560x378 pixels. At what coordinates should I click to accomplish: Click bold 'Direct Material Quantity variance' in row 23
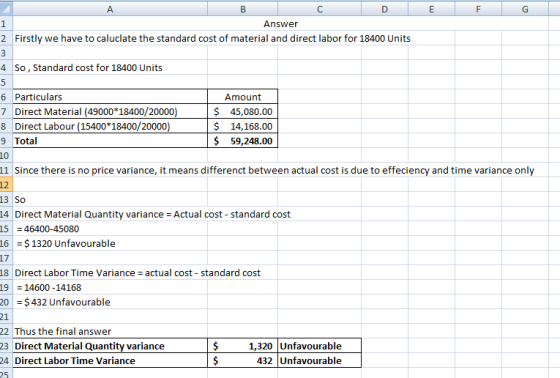[110, 346]
